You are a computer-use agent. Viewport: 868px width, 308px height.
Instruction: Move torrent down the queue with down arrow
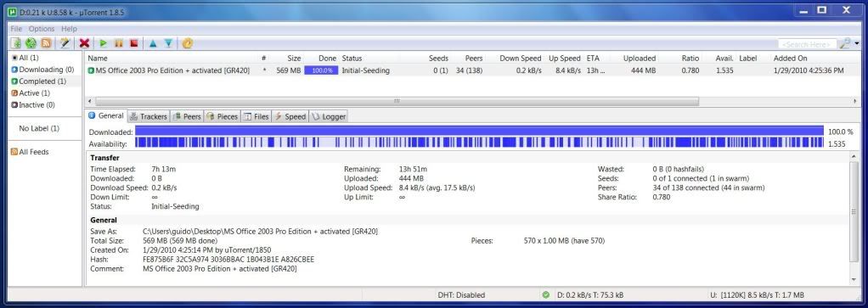coord(168,42)
